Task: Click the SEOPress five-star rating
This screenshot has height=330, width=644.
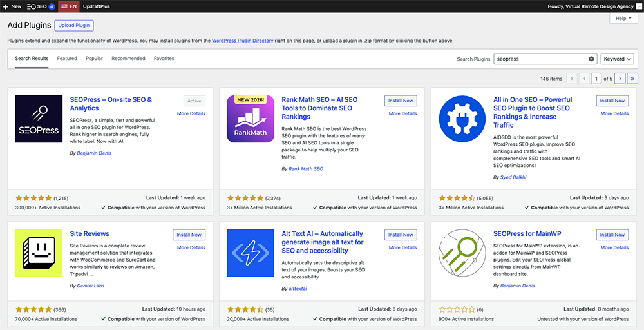Action: point(33,198)
